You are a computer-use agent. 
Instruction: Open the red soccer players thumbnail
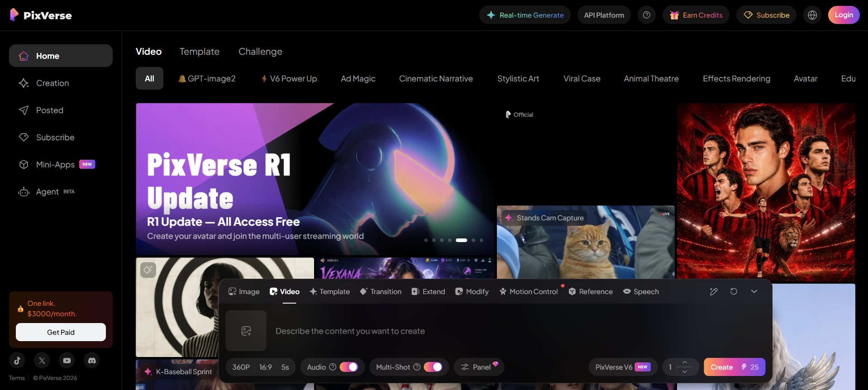pos(766,191)
